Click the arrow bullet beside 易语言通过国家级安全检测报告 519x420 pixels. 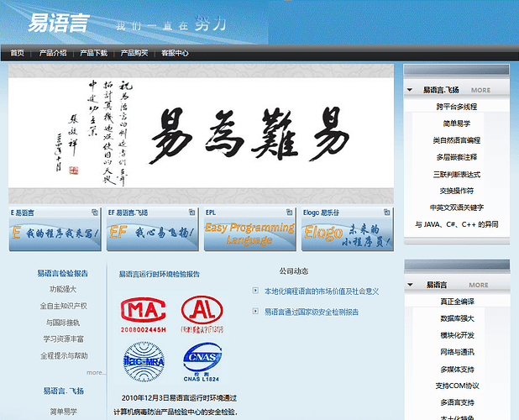(x=255, y=311)
